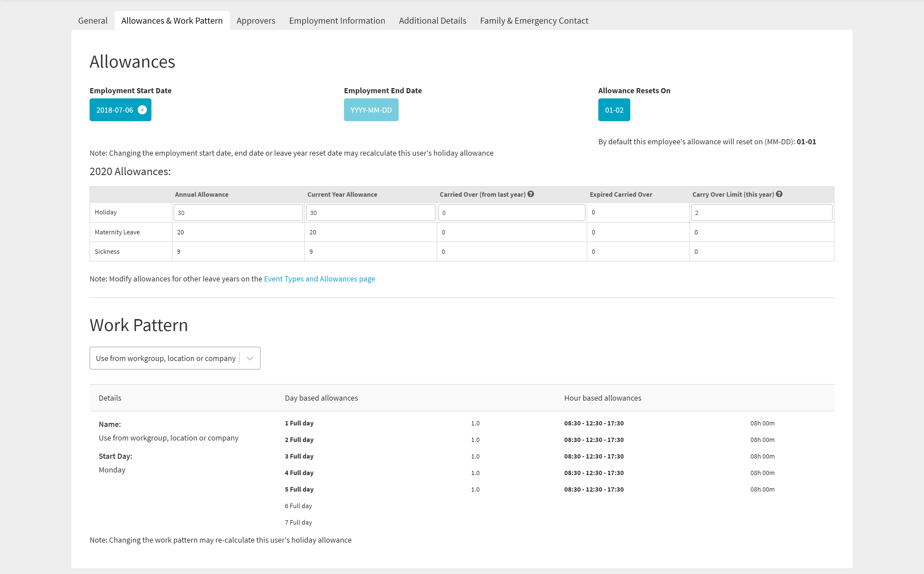
Task: Go to the Employment Information tab
Action: [x=337, y=21]
